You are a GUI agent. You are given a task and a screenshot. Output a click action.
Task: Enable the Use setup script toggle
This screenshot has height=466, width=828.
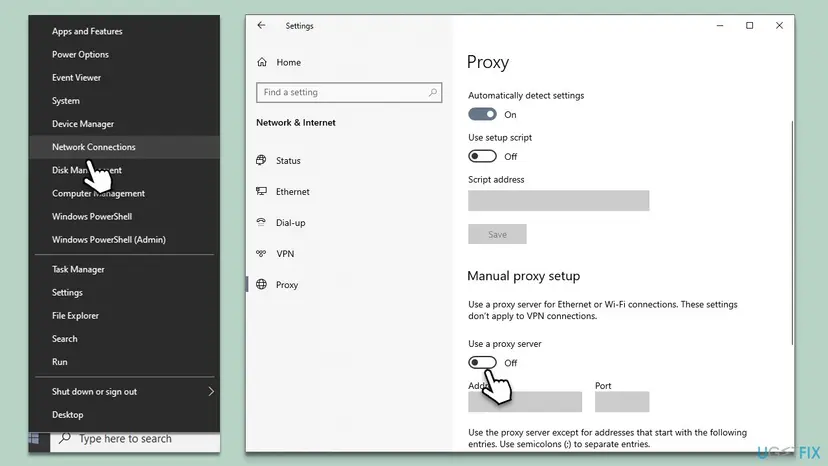[x=482, y=156]
